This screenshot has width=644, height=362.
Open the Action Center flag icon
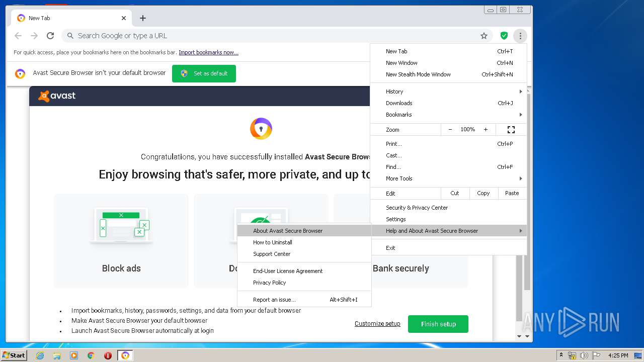click(x=596, y=355)
